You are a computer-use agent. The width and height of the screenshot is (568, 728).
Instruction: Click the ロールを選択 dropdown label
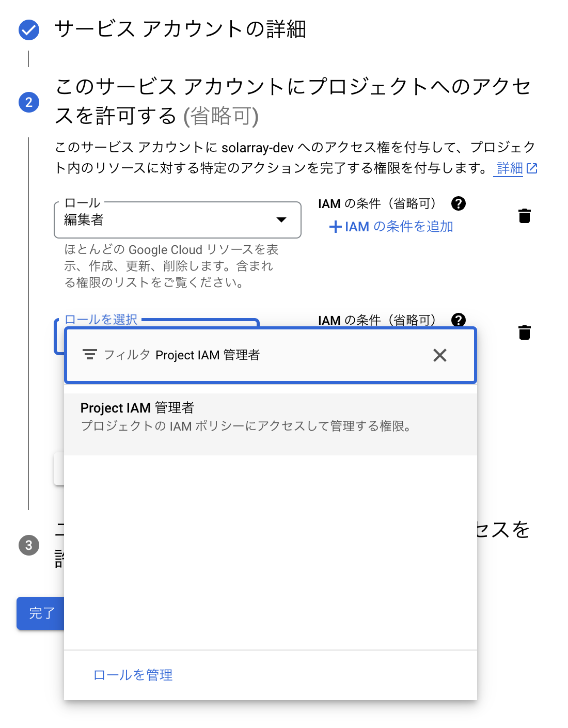pos(101,320)
